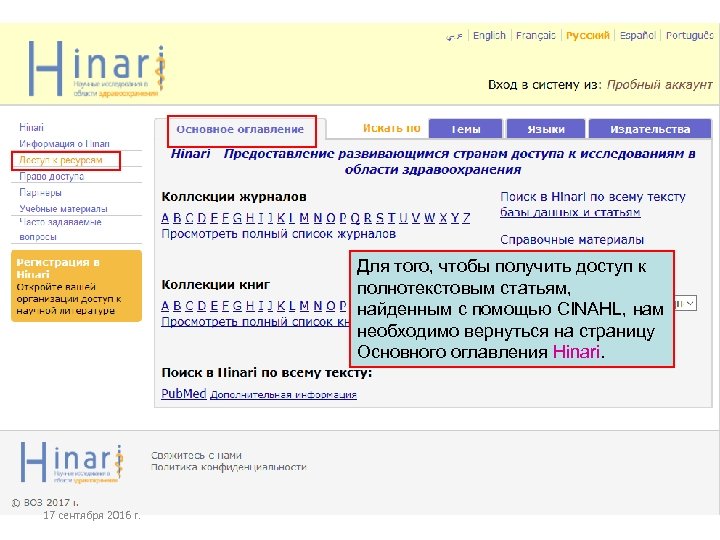Click Дополнительная информация next to PubMed
The height and width of the screenshot is (540, 720).
[x=283, y=394]
